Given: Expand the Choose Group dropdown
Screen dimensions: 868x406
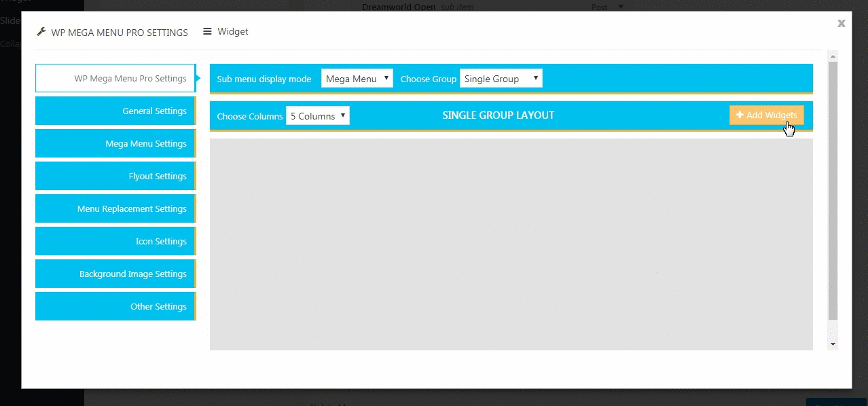Looking at the screenshot, I should (501, 79).
